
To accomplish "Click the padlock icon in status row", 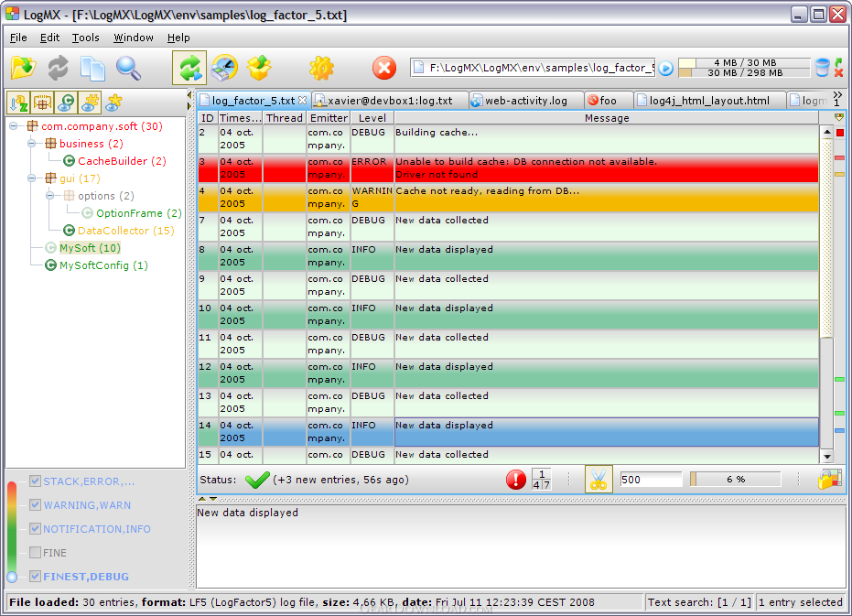I will click(x=830, y=480).
